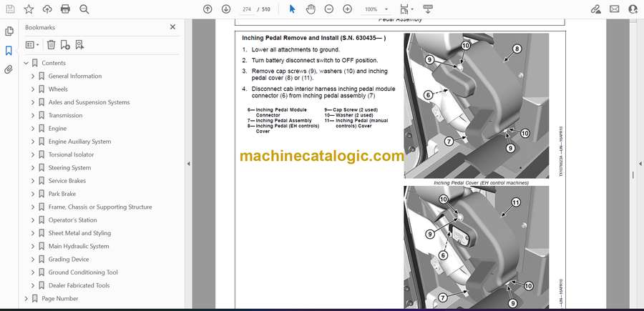The image size is (644, 311).
Task: Toggle the Bookmarks panel icon
Action: pos(9,51)
